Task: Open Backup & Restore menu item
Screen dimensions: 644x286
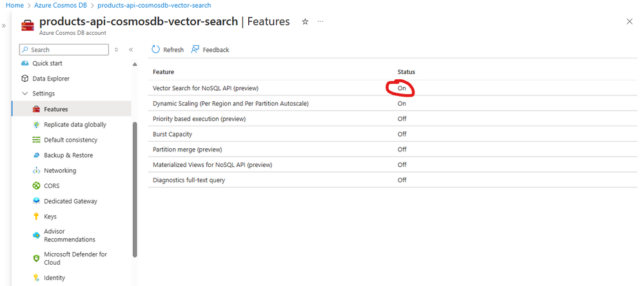Action: [x=68, y=155]
